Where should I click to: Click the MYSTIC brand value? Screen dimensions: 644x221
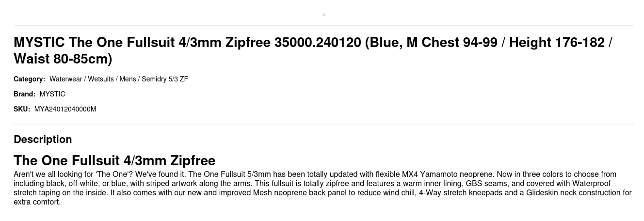(x=52, y=94)
